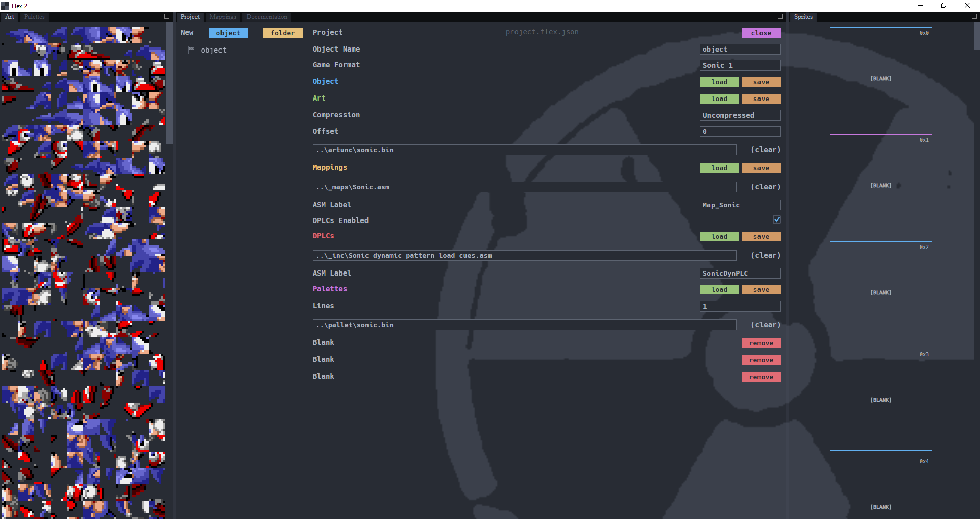Image resolution: width=980 pixels, height=519 pixels.
Task: Select the object item in project tree
Action: point(213,50)
